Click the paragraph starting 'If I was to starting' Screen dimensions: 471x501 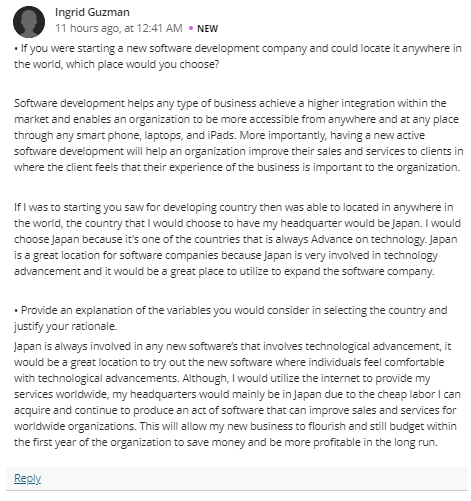(x=237, y=239)
